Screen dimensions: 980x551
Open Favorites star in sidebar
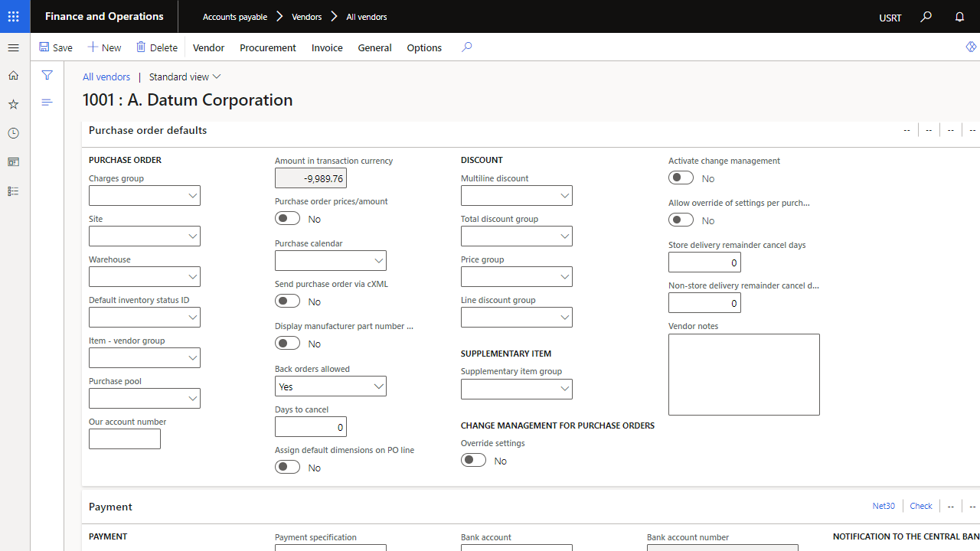click(13, 104)
